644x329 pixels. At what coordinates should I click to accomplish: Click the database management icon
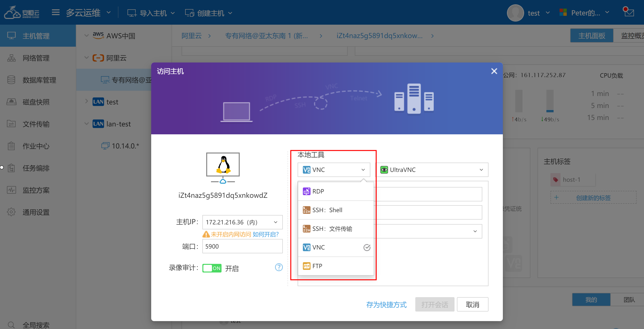11,80
